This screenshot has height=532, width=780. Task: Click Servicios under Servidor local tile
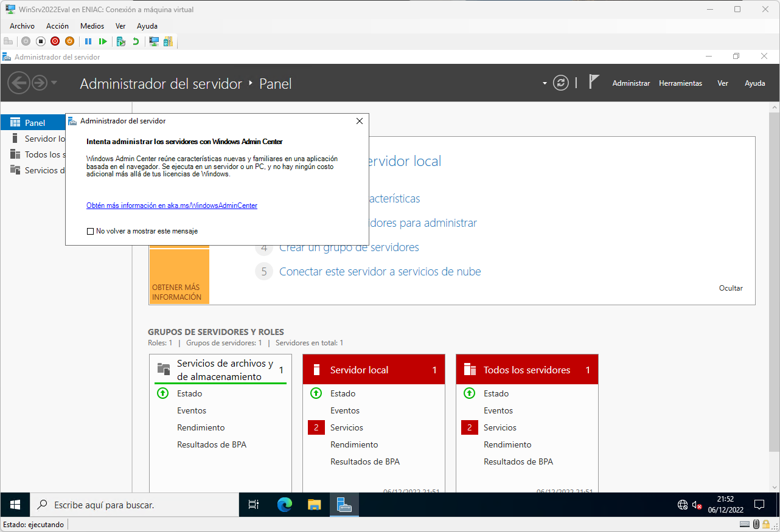pyautogui.click(x=347, y=427)
